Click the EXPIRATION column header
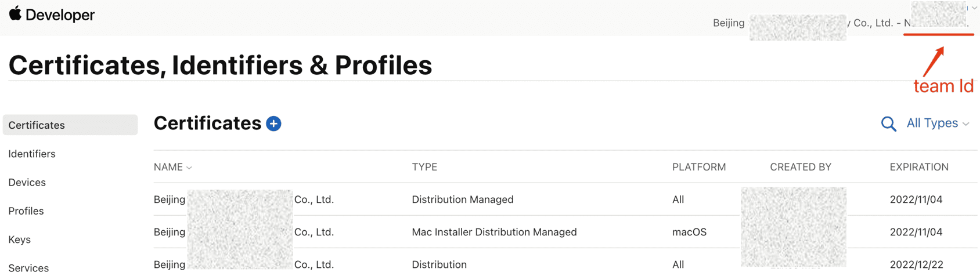This screenshot has height=276, width=980. click(918, 167)
